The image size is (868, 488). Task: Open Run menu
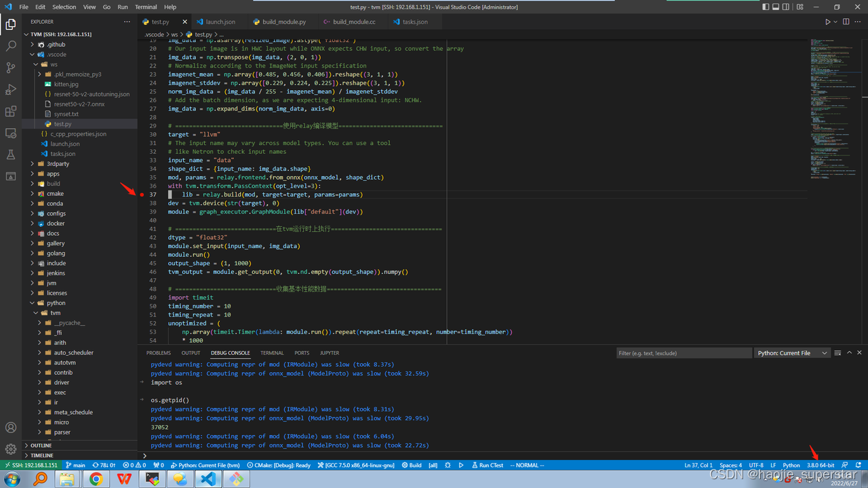pos(123,7)
